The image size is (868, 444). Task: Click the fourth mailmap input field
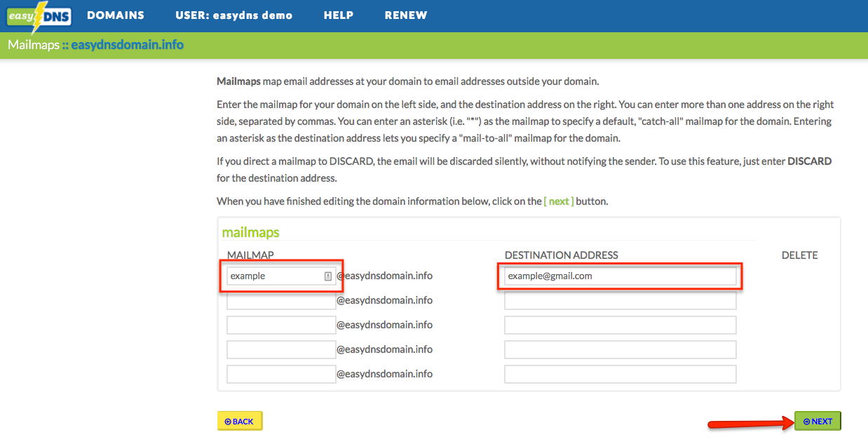280,349
